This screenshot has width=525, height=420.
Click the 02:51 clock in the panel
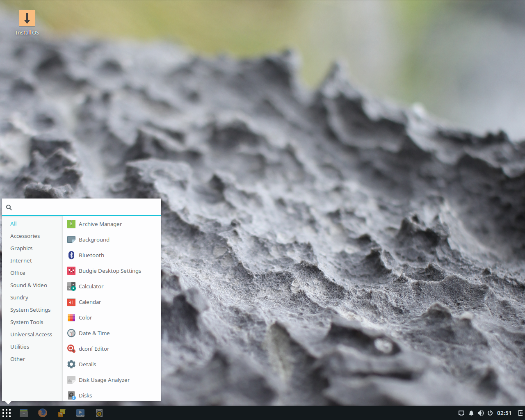click(504, 413)
